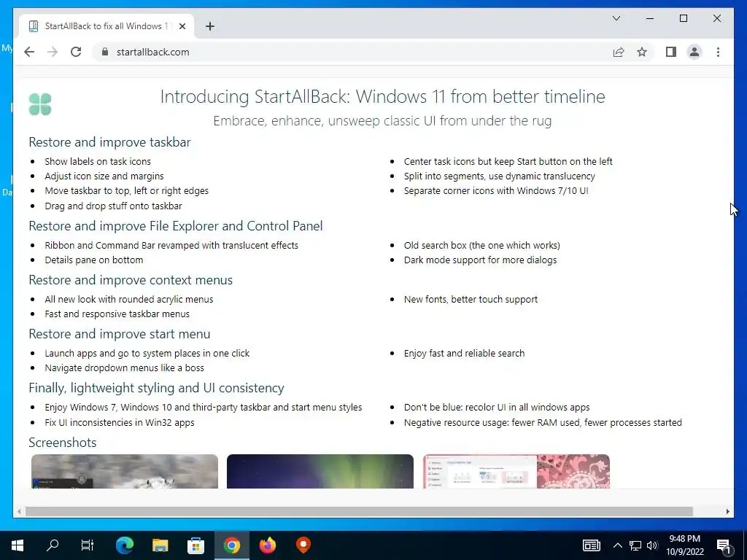Open the pink-themed screenshot thumbnail

(x=516, y=471)
